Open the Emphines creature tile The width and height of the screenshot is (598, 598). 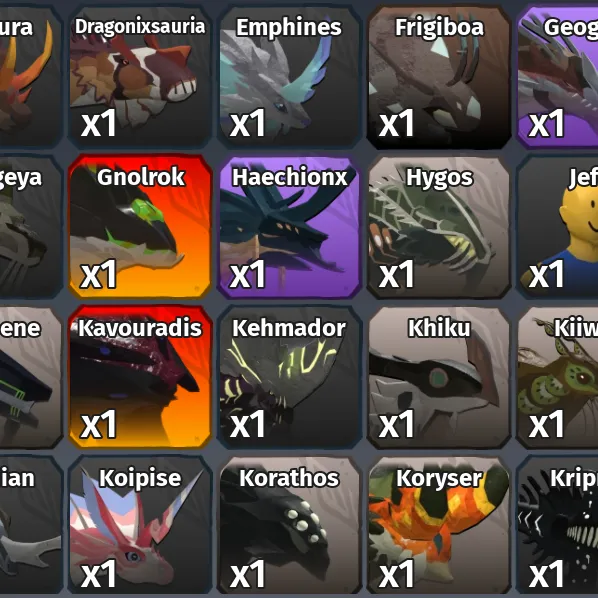[x=289, y=77]
